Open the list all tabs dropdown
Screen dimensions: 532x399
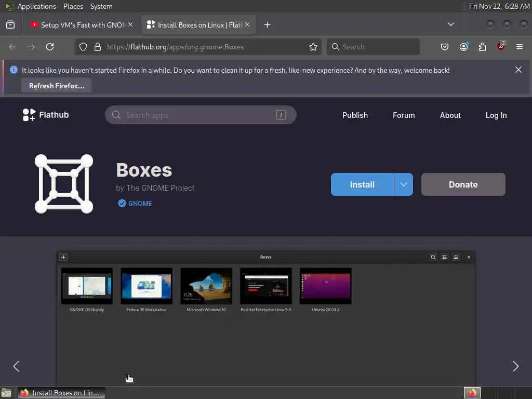coord(450,24)
